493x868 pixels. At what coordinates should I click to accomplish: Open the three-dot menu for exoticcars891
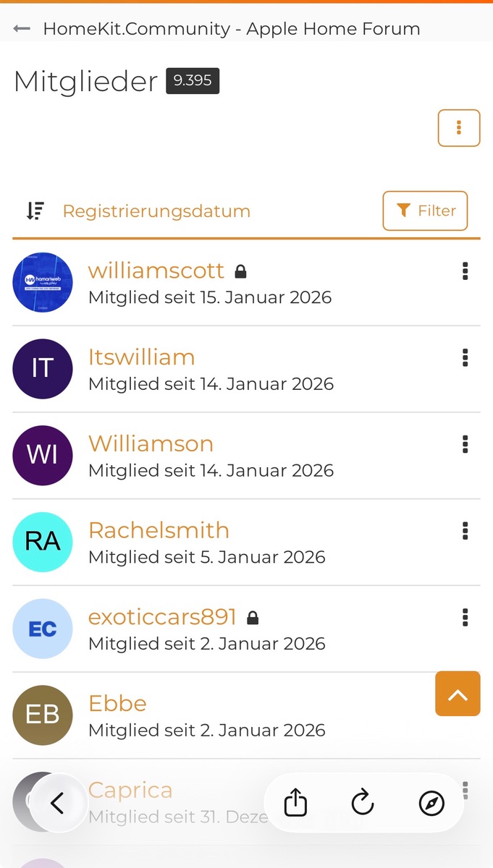tap(465, 617)
